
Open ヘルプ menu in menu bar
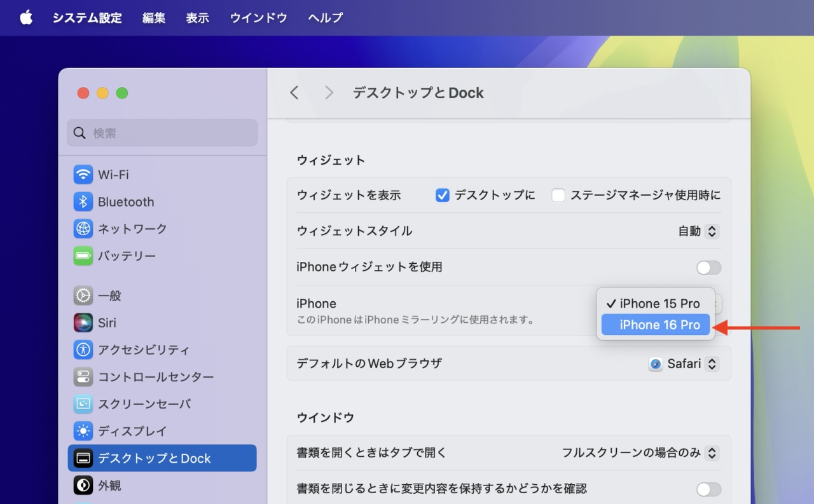(326, 18)
